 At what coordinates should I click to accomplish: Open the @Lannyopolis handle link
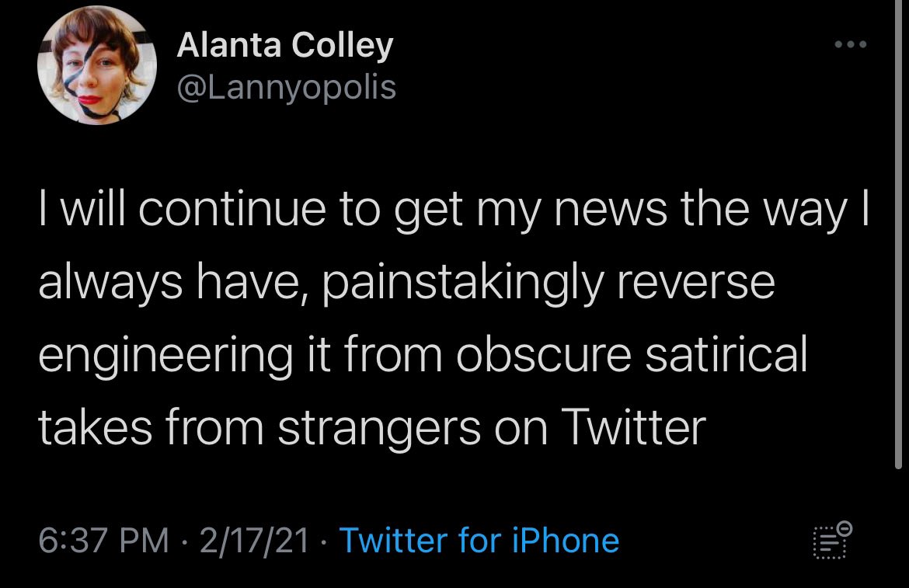(287, 88)
